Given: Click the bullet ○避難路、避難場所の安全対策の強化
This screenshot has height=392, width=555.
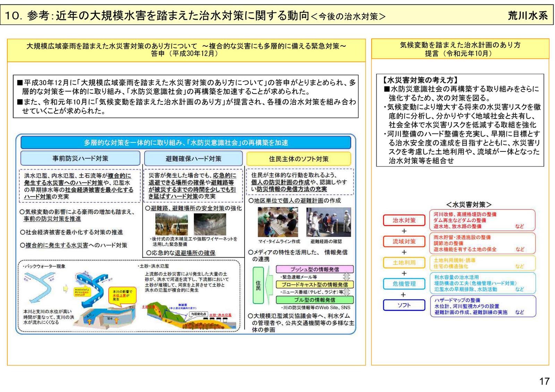Looking at the screenshot, I should pyautogui.click(x=193, y=208).
